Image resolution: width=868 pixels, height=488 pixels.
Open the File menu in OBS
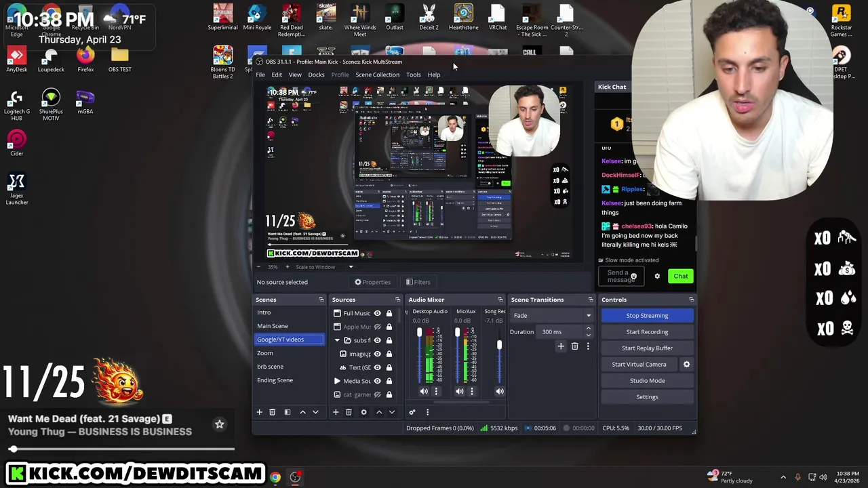260,75
